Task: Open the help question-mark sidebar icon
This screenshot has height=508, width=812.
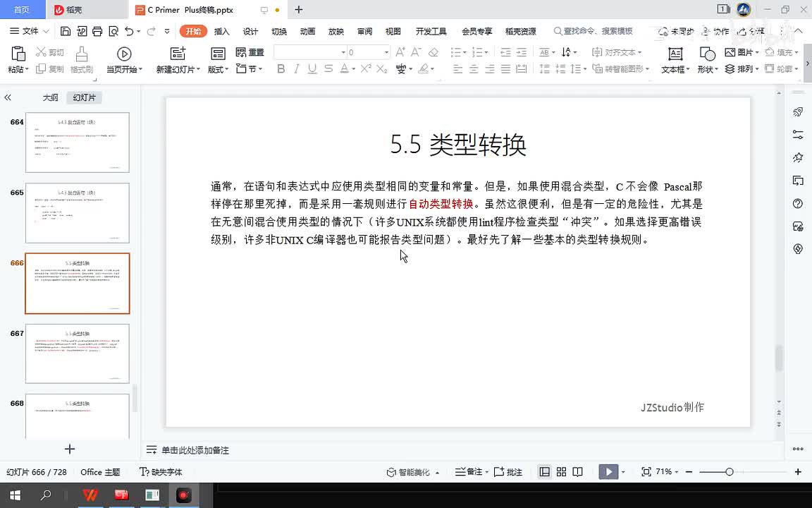Action: point(798,203)
